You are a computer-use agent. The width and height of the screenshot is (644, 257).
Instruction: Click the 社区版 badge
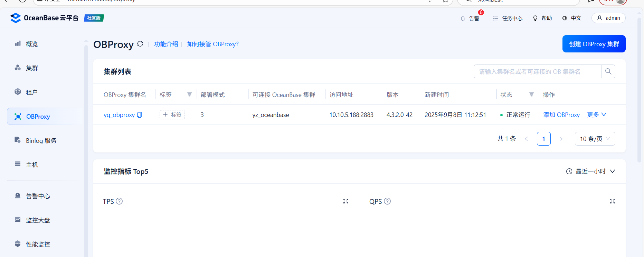(94, 18)
